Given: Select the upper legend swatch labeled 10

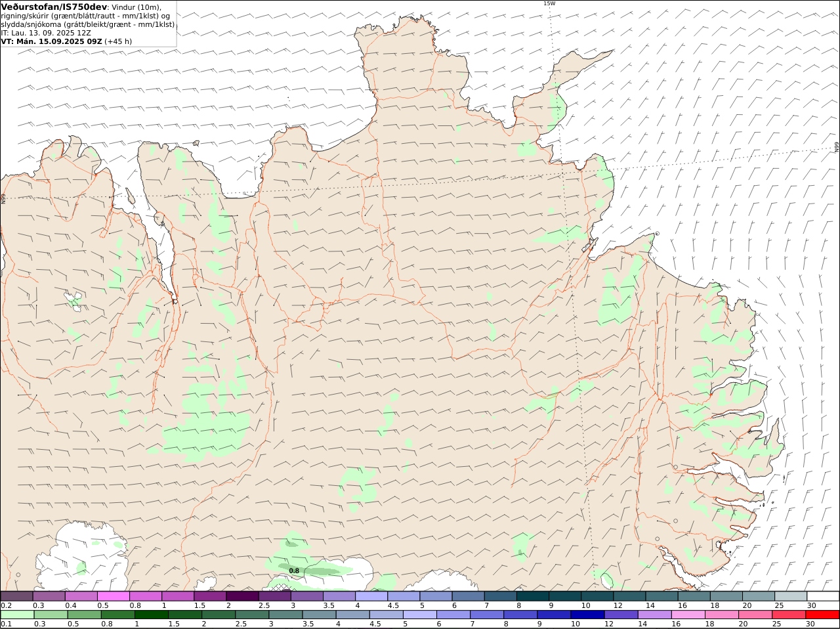Looking at the screenshot, I should pyautogui.click(x=597, y=596).
